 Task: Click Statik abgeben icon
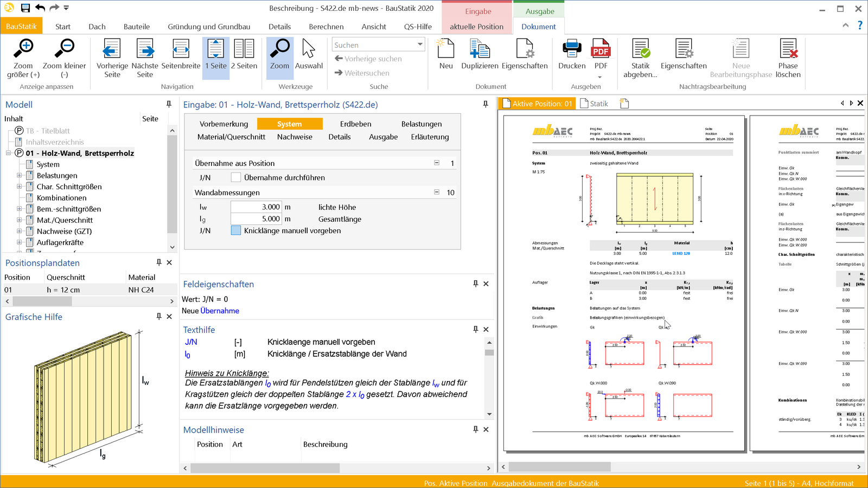click(x=641, y=48)
